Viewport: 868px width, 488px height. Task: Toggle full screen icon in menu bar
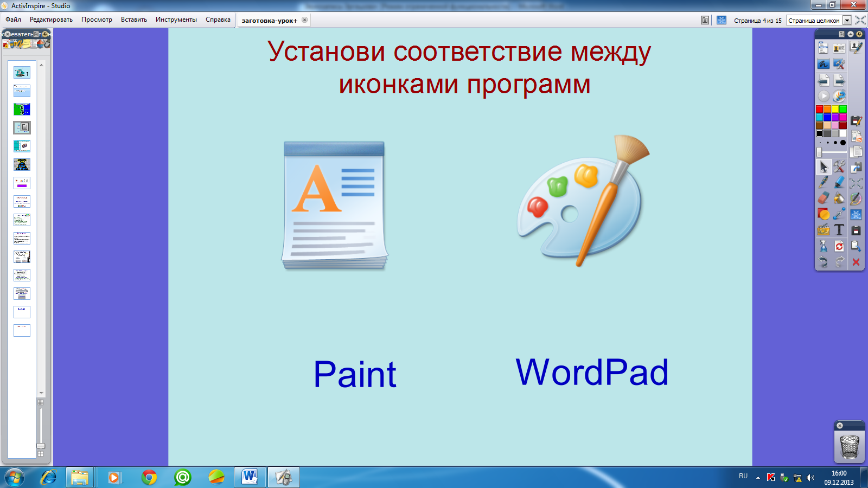click(x=860, y=20)
